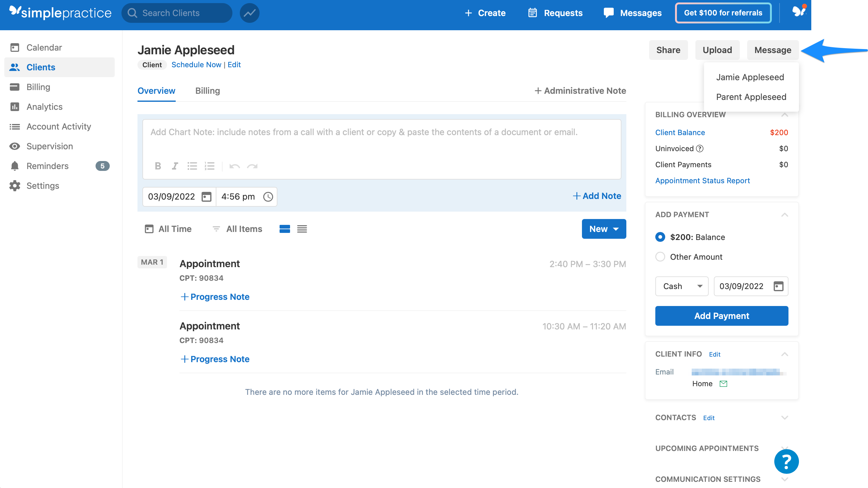Open Account Activity in the sidebar
This screenshot has width=868, height=488.
[59, 126]
